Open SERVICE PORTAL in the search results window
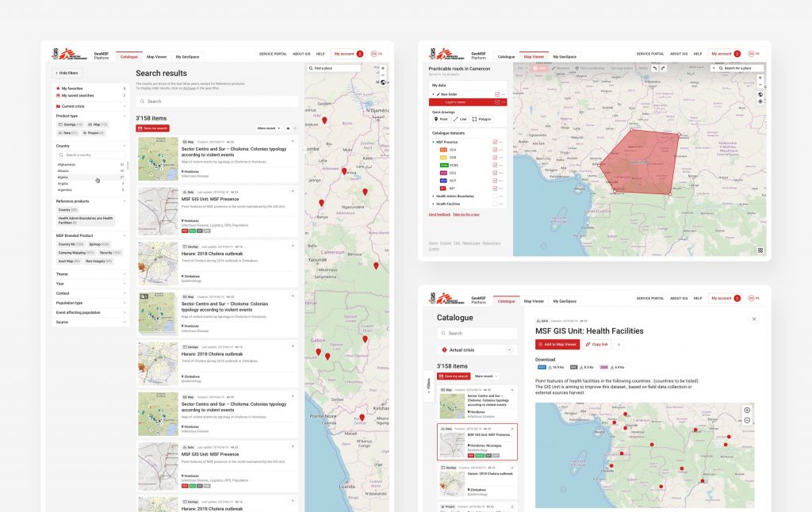Image resolution: width=812 pixels, height=512 pixels. (x=273, y=54)
